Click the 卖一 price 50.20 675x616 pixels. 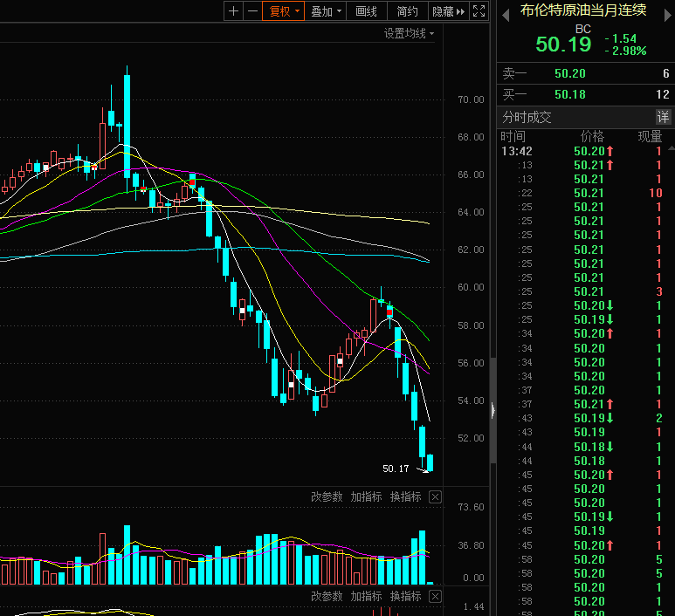pyautogui.click(x=570, y=73)
